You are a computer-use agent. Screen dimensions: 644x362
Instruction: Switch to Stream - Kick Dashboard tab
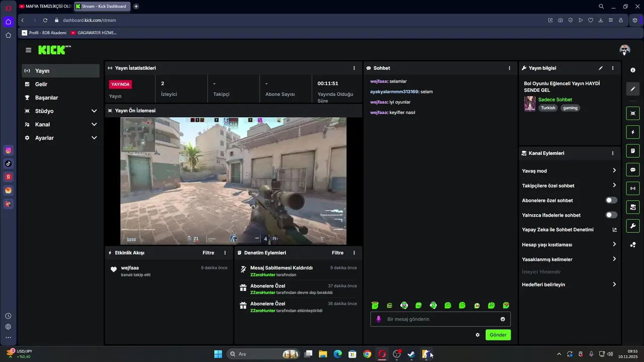(103, 7)
